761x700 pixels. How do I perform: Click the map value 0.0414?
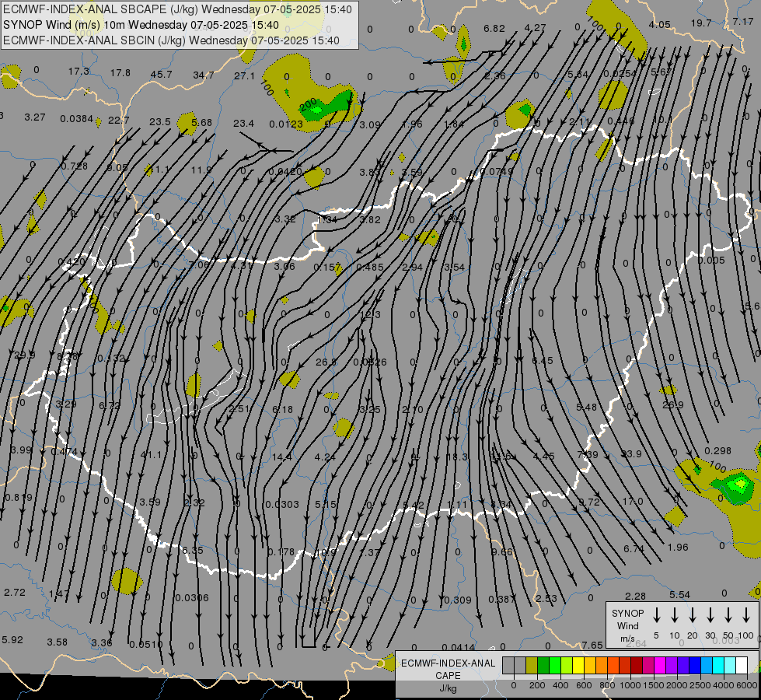click(x=459, y=647)
